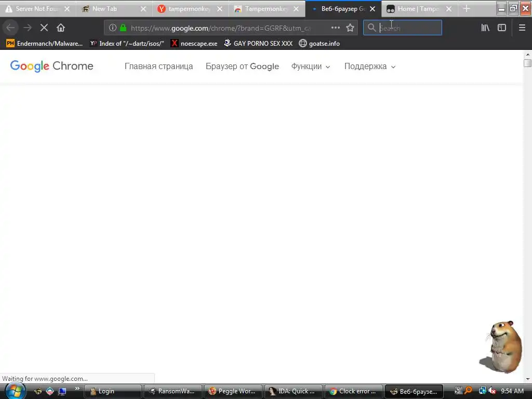
Task: Switch to Clock error Chrome taskbar window
Action: (353, 391)
